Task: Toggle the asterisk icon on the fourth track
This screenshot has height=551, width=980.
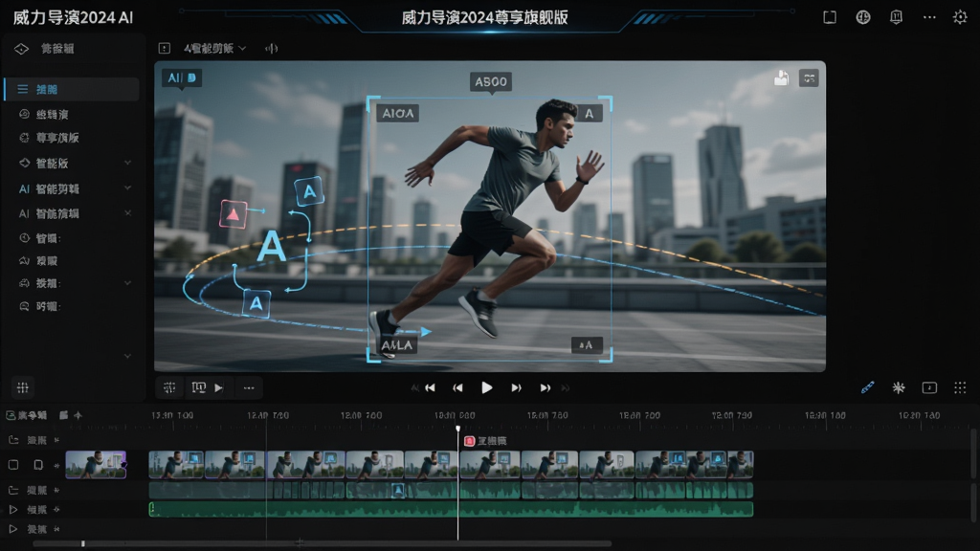Action: point(56,510)
